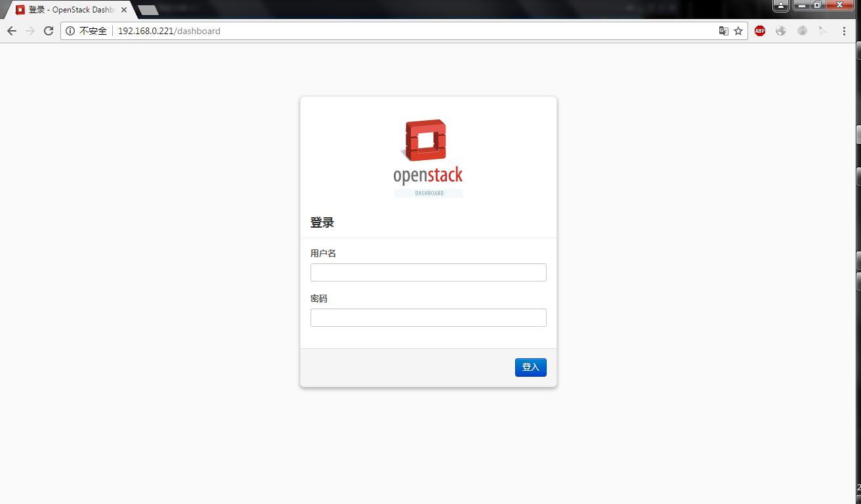Open the Chrome user profile button
This screenshot has height=504, width=861.
click(x=781, y=5)
